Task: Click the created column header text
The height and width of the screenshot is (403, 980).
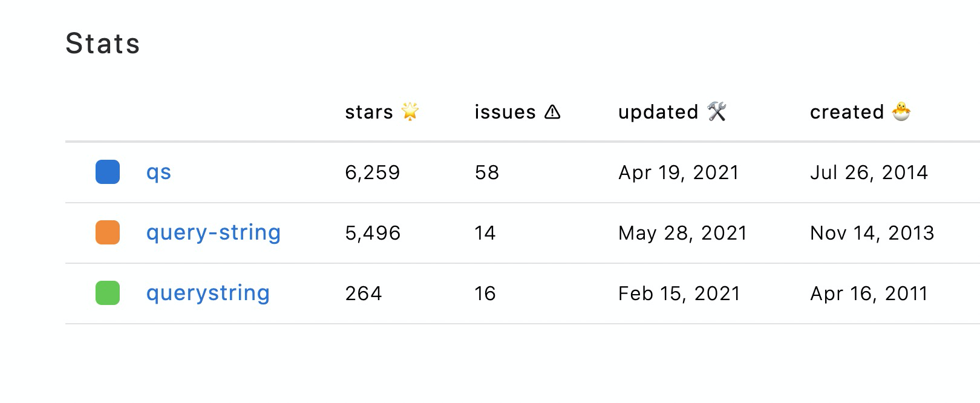Action: click(x=847, y=112)
